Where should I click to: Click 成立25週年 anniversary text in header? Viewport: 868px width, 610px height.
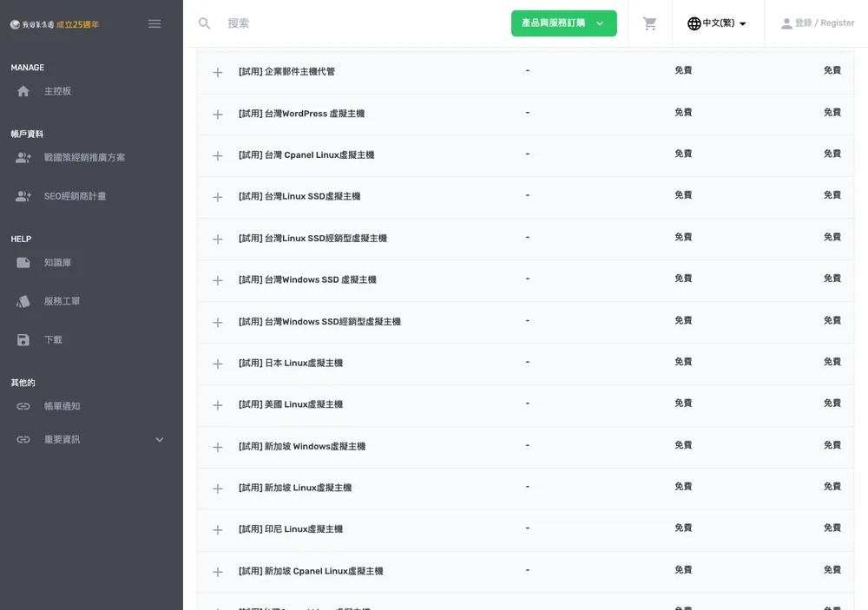point(77,24)
